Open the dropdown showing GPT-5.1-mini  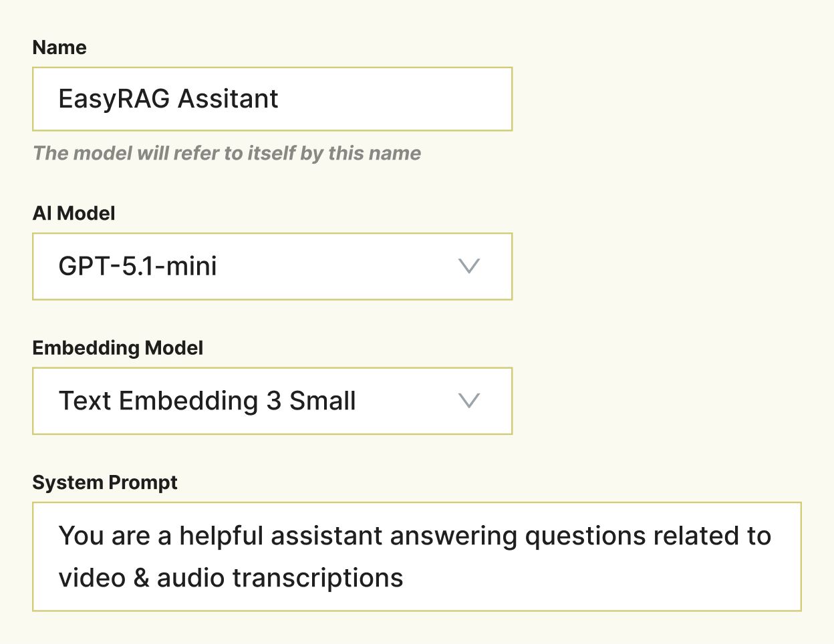click(267, 267)
